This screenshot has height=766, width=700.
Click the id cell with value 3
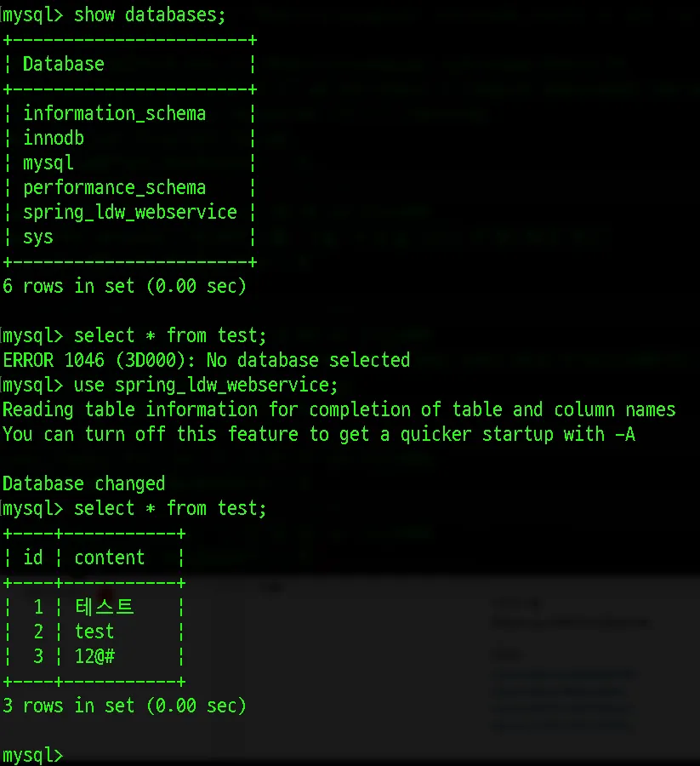[x=38, y=656]
